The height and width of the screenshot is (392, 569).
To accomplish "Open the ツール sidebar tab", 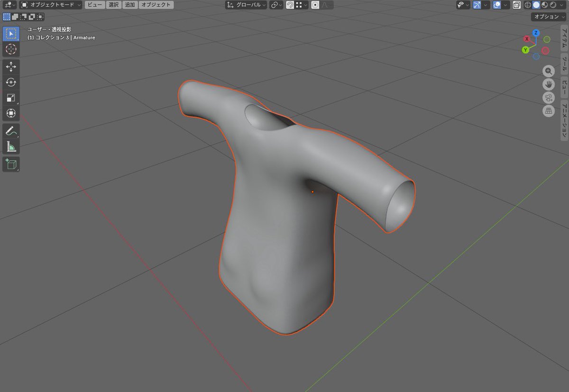I will coord(564,63).
